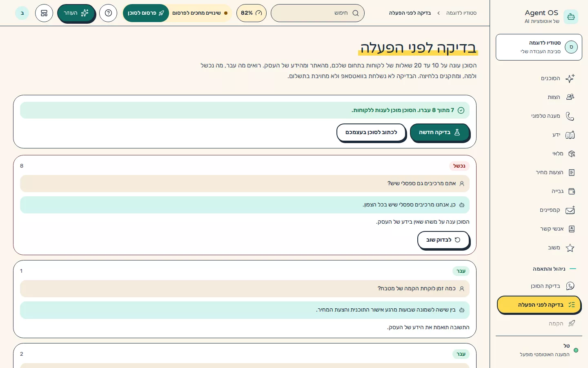Click שינויים מחכים לפרסום status label
Viewport: 588px width, 368px height.
coord(200,13)
